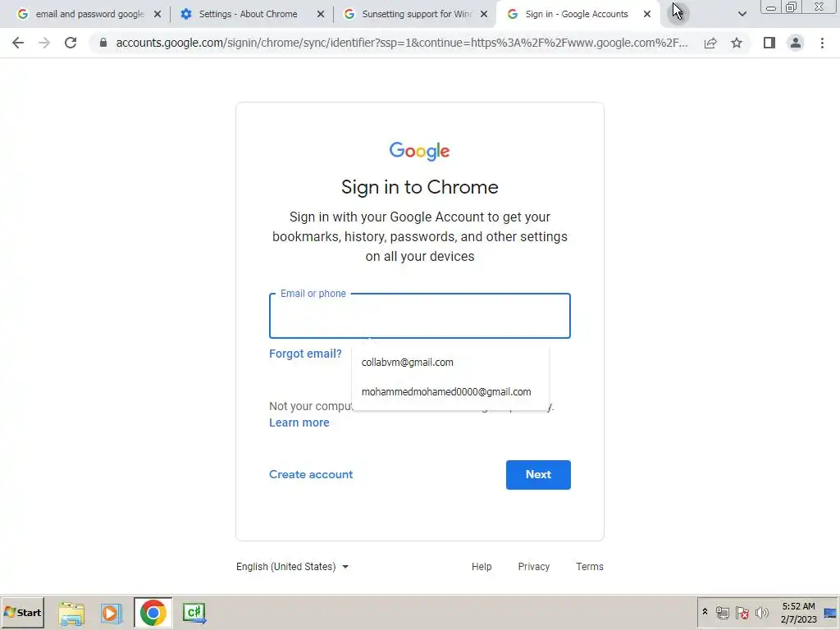The image size is (840, 630).
Task: View site information via the lock icon
Action: (103, 43)
